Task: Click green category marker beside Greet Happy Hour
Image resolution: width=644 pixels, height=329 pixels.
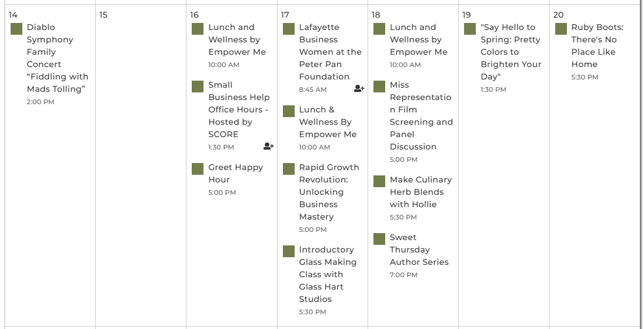Action: pyautogui.click(x=198, y=169)
